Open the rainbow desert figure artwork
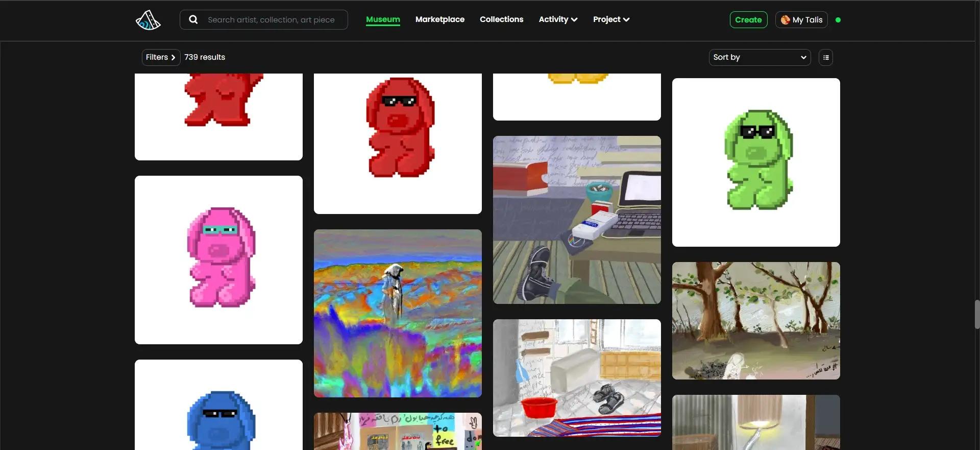Screen dimensions: 980x450 (x=398, y=313)
